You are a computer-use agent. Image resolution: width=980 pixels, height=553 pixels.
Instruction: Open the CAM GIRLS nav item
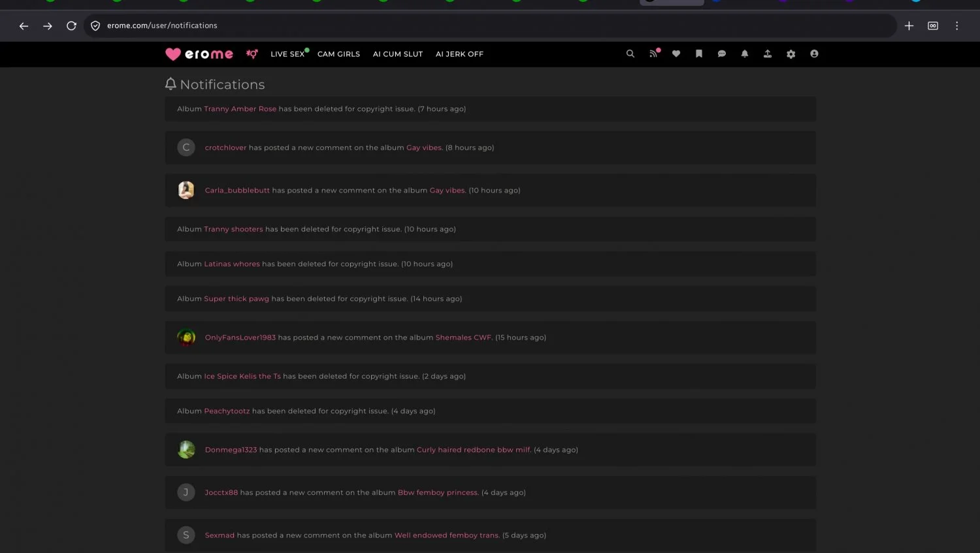[338, 54]
